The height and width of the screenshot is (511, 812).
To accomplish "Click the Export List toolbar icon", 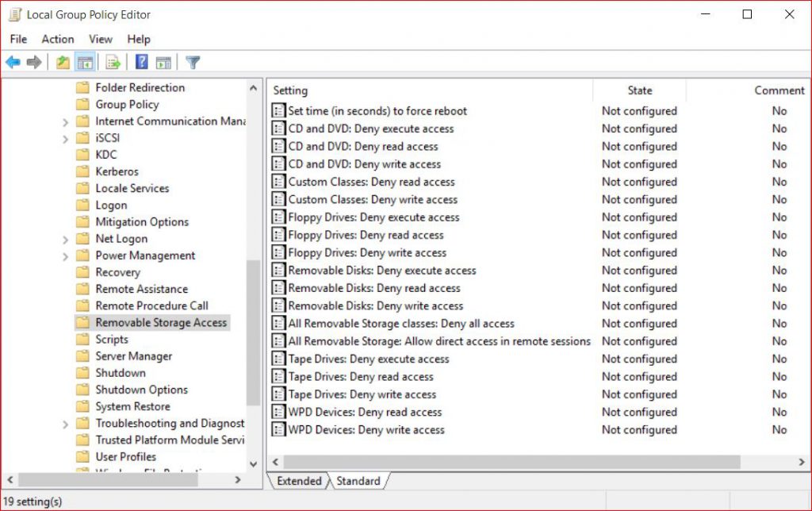I will [112, 61].
